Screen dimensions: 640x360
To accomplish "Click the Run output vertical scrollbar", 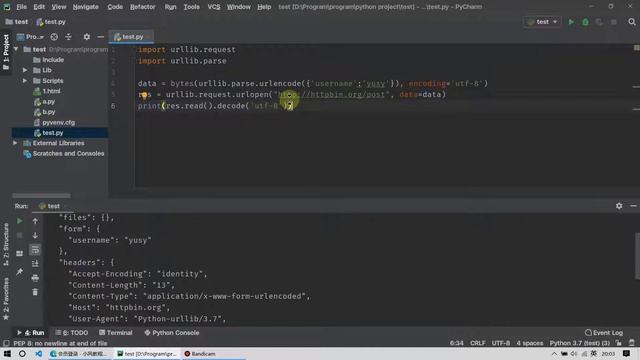I will [x=637, y=256].
